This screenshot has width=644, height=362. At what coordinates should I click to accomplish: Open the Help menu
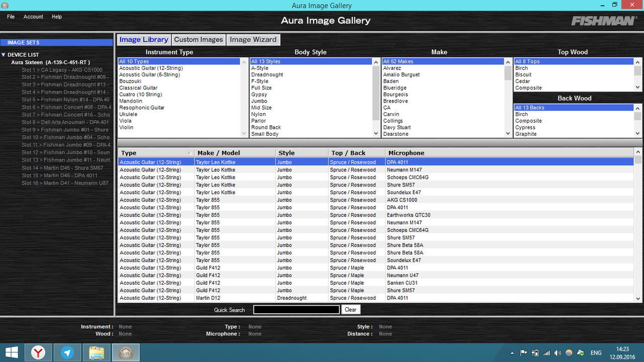[57, 17]
